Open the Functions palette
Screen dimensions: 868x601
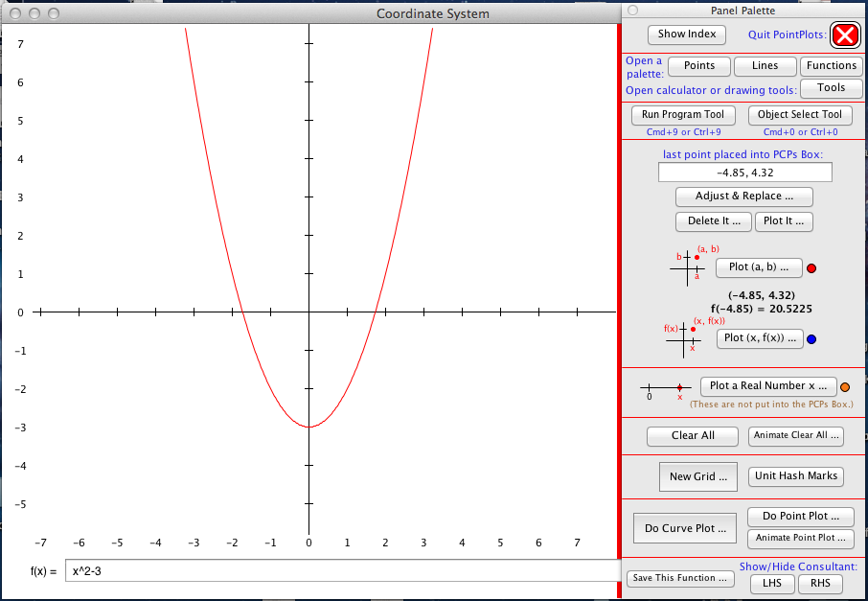pyautogui.click(x=831, y=66)
